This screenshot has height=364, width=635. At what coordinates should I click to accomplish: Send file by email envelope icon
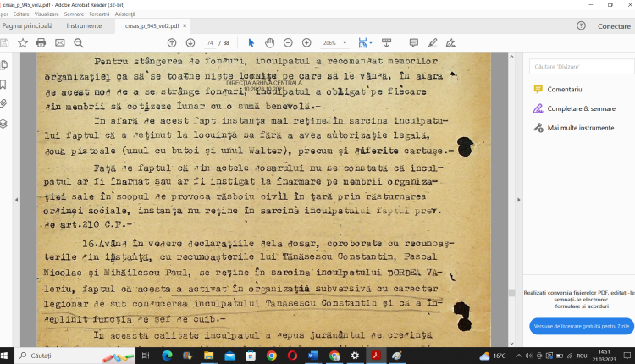tap(59, 42)
